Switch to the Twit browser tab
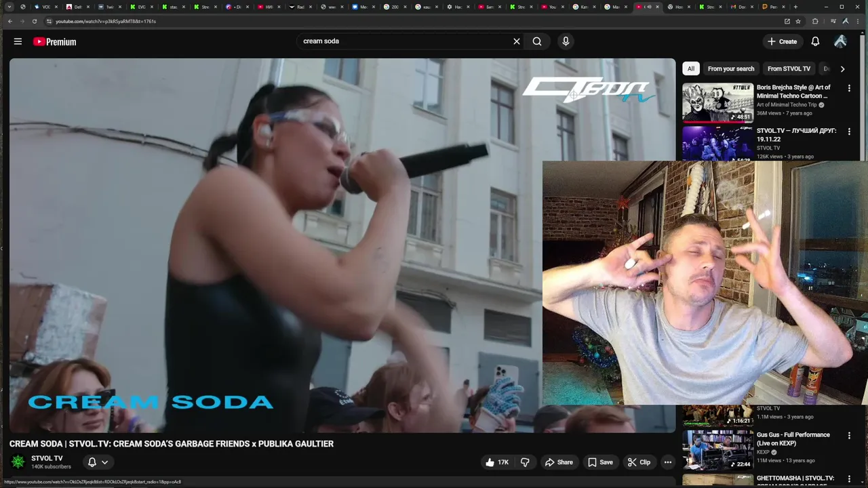Viewport: 868px width, 488px height. [x=110, y=7]
